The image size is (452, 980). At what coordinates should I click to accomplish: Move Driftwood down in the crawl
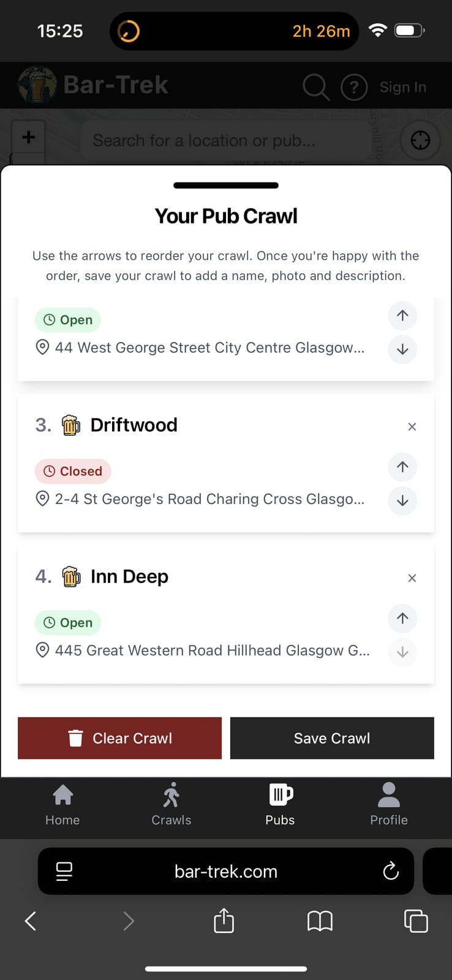pyautogui.click(x=402, y=500)
